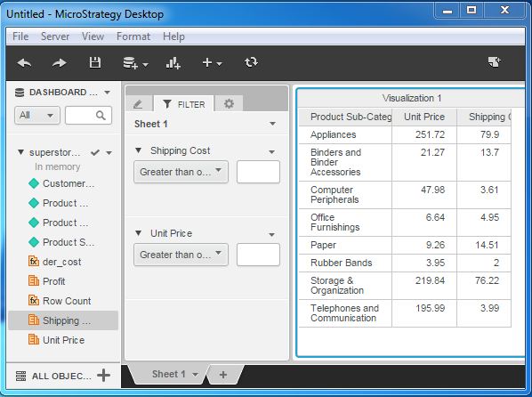The width and height of the screenshot is (532, 397).
Task: Collapse the Shipping Cost filter section
Action: click(138, 150)
